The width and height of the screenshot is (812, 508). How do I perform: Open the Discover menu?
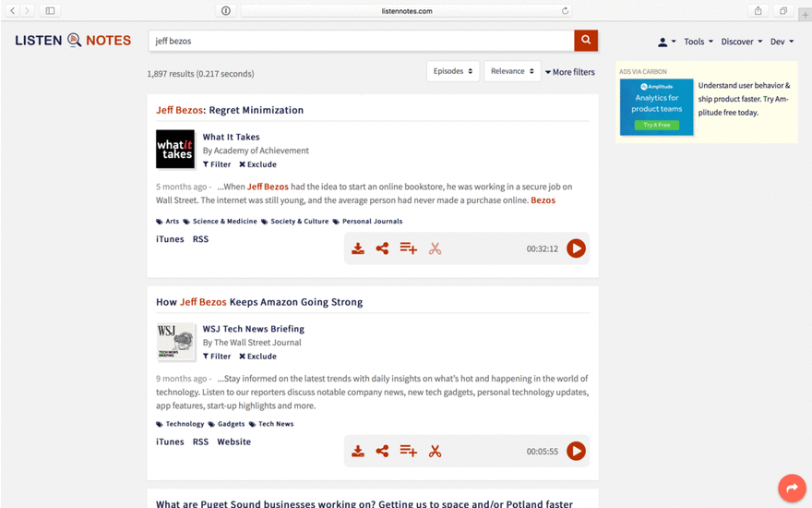coord(742,42)
